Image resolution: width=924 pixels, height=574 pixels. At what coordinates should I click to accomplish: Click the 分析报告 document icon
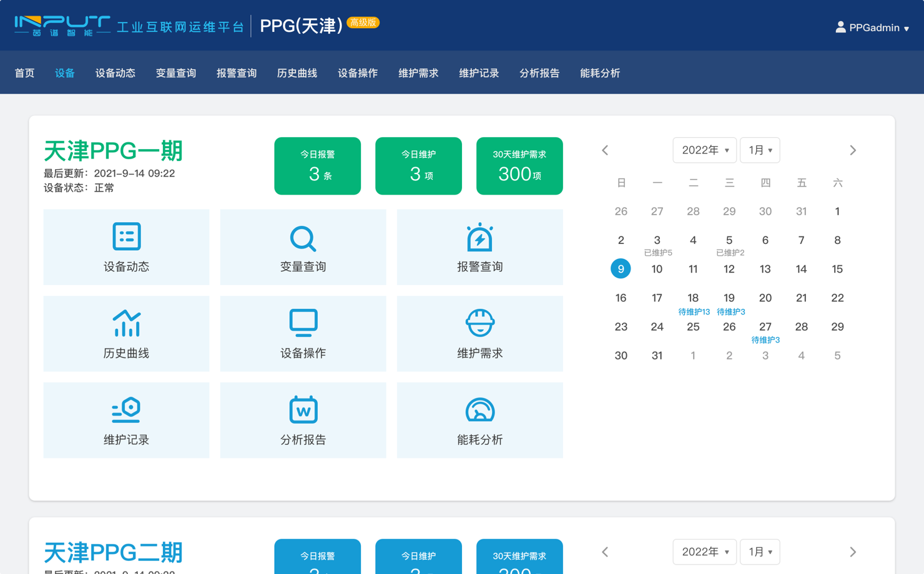click(x=303, y=410)
